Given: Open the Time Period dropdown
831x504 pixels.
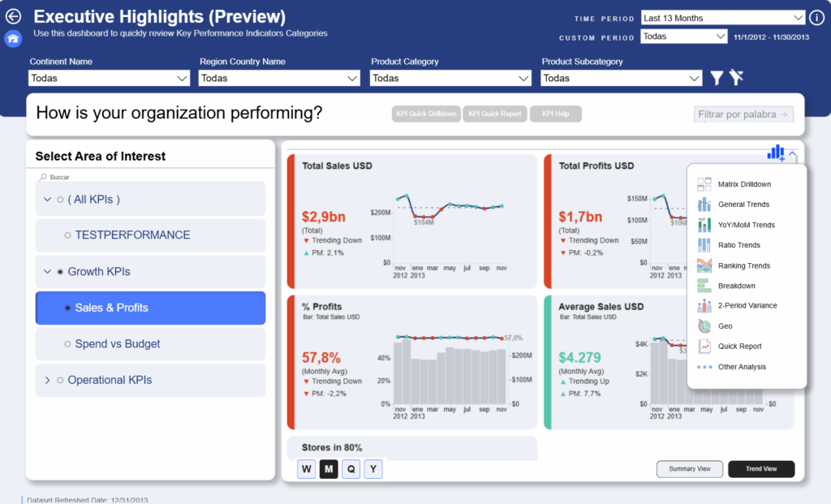Looking at the screenshot, I should tap(722, 18).
